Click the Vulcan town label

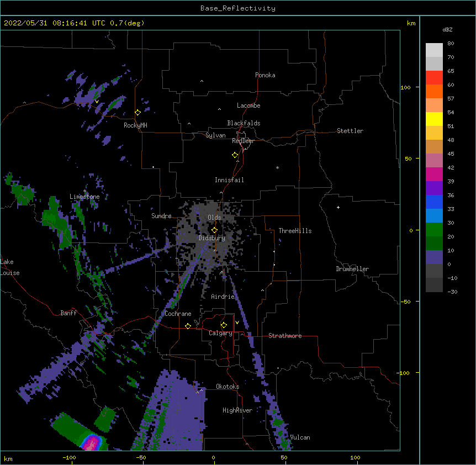coord(300,437)
